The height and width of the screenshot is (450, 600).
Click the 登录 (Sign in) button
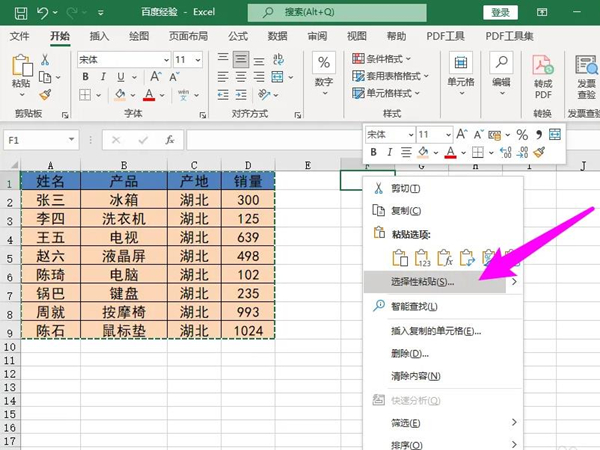(x=501, y=12)
